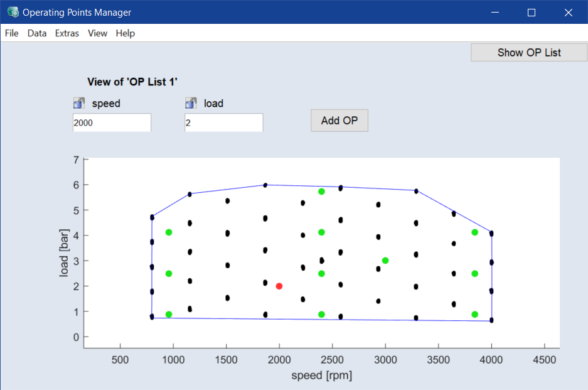Pick the topmost green point near 5.7 bar
This screenshot has height=390, width=588.
(x=321, y=192)
